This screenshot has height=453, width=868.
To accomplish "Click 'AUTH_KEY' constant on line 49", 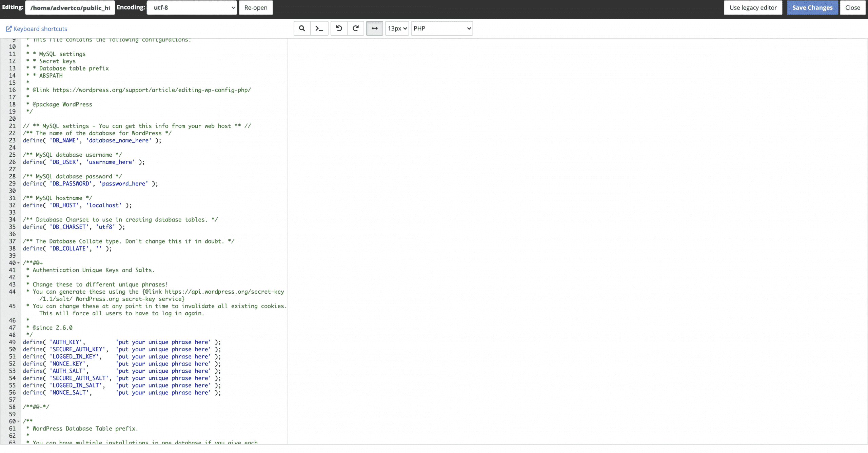I will click(x=66, y=342).
